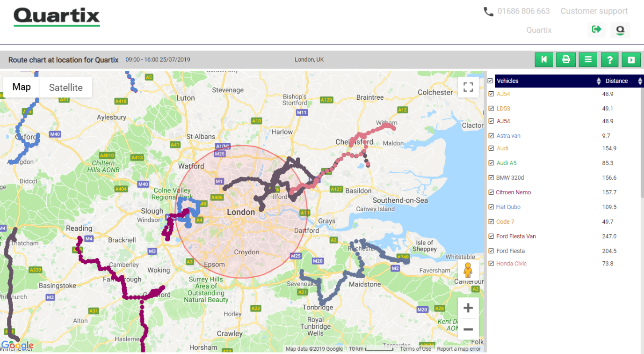Toggle the Ford Fiesta Van checkbox
This screenshot has width=644, height=354.
(491, 236)
